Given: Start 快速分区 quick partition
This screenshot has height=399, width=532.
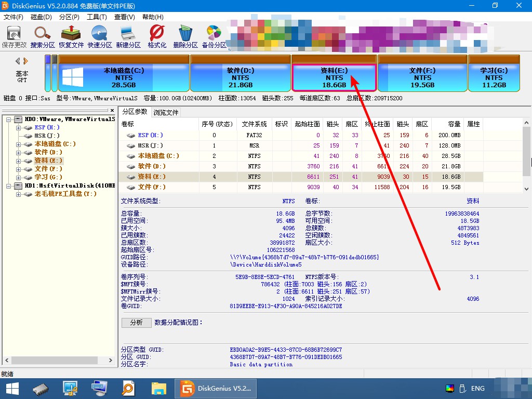Looking at the screenshot, I should point(100,37).
